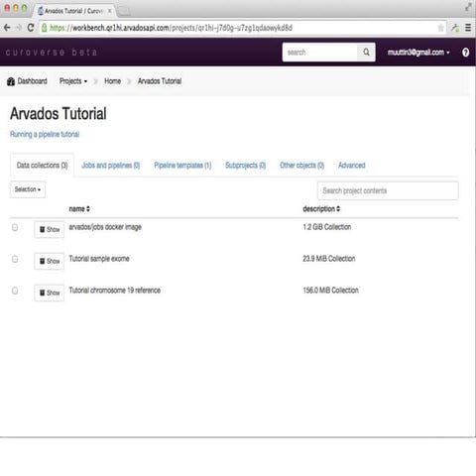
Task: Show the Tutorial sample exome collection
Action: coord(50,261)
